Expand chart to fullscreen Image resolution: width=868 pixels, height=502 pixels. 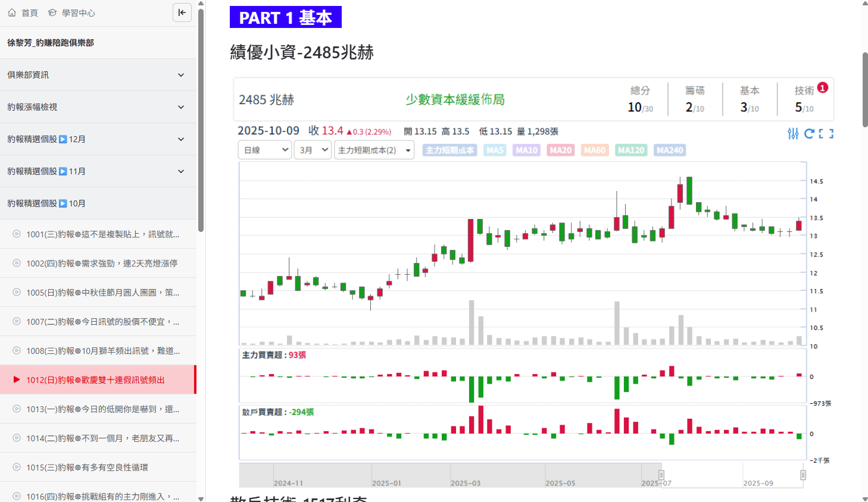click(x=826, y=134)
